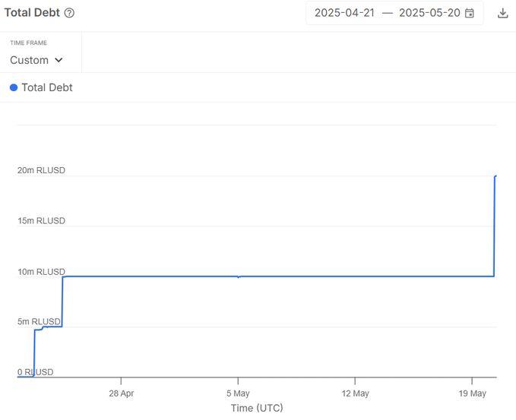Select the start date 2025-04-21 field
The width and height of the screenshot is (516, 420).
click(344, 13)
